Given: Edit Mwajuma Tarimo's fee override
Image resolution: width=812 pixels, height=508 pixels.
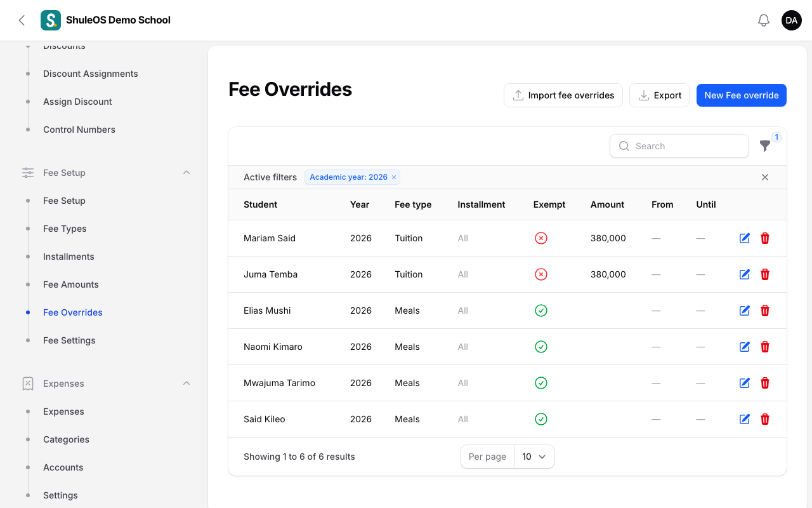Looking at the screenshot, I should 745,383.
